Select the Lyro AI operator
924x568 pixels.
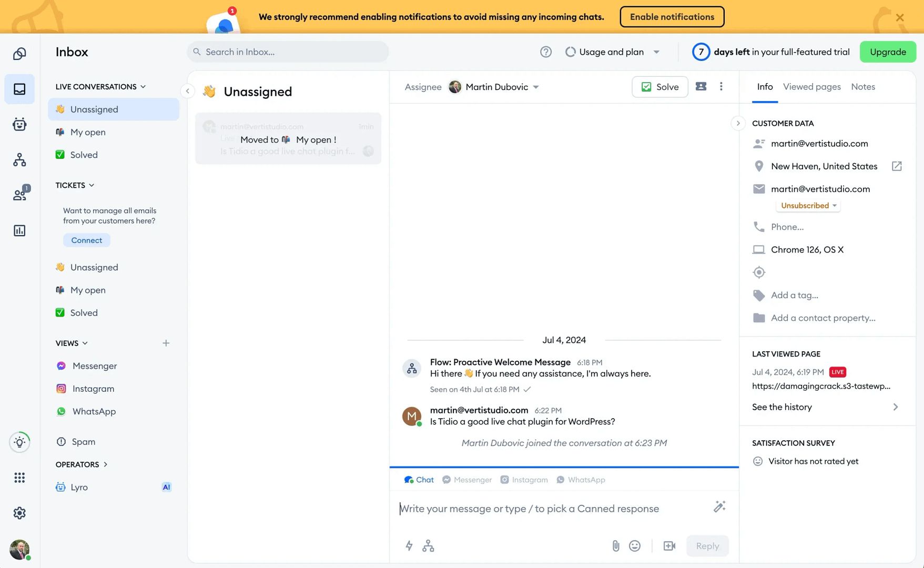(114, 487)
